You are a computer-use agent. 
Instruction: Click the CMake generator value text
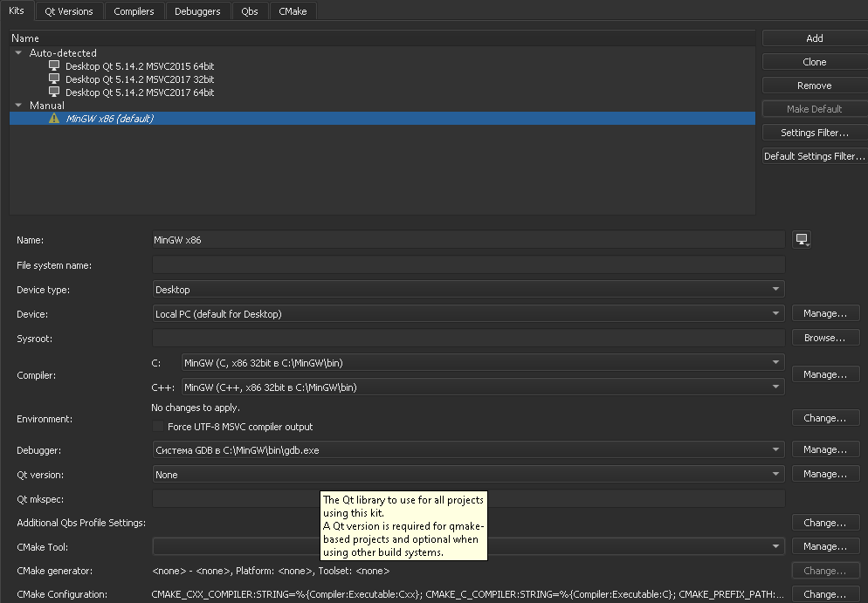[271, 571]
